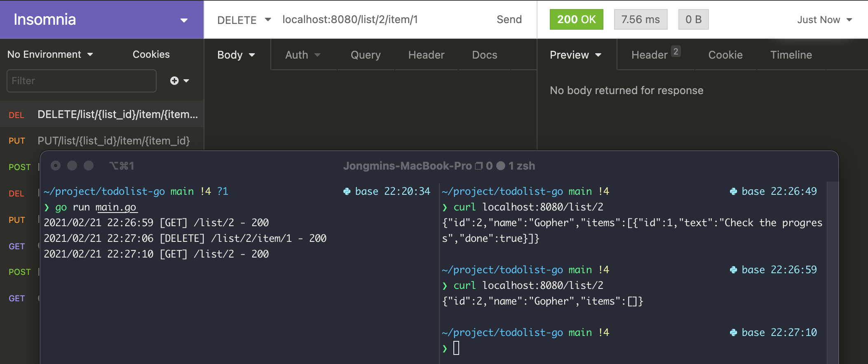Click the No body returned for response message

(626, 90)
